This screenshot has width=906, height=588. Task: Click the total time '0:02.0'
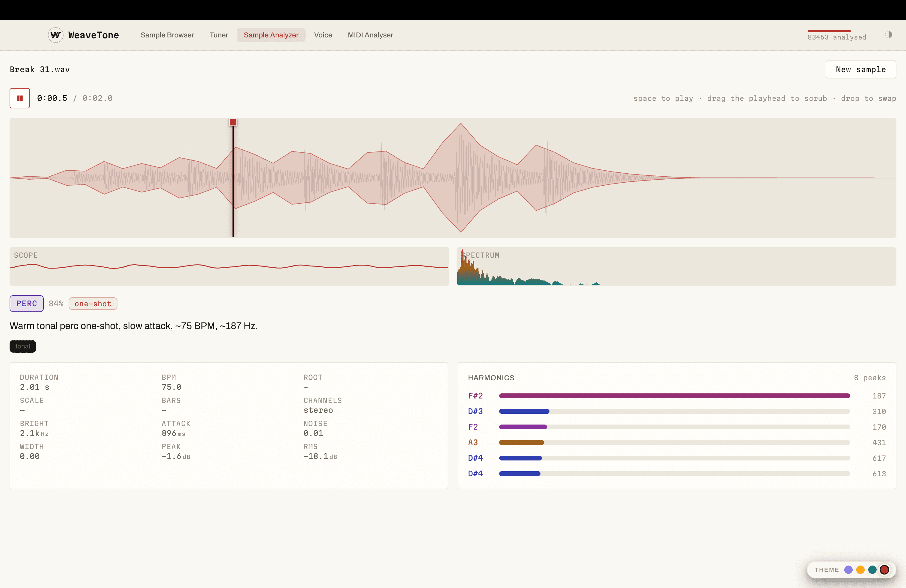coord(97,98)
